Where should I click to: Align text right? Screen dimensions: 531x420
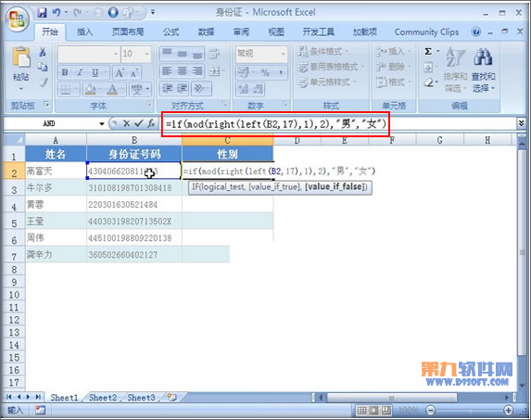(x=197, y=71)
